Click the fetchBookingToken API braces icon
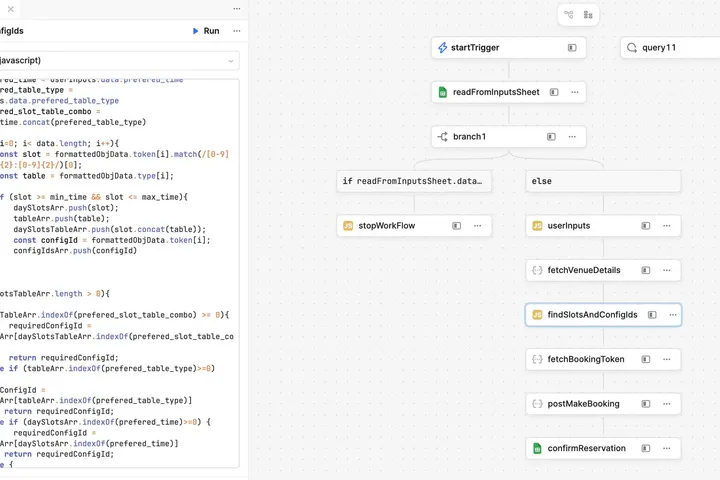This screenshot has width=720, height=480. point(537,360)
